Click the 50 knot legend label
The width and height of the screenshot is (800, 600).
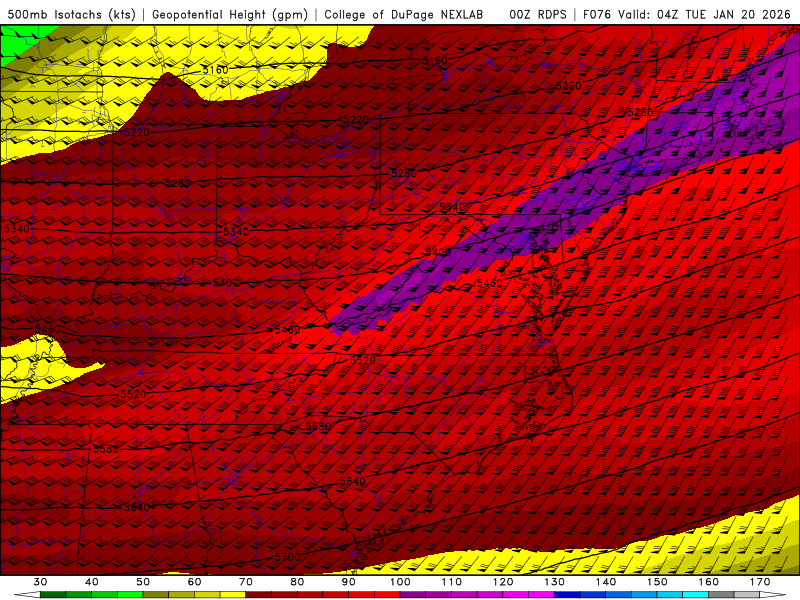143,582
